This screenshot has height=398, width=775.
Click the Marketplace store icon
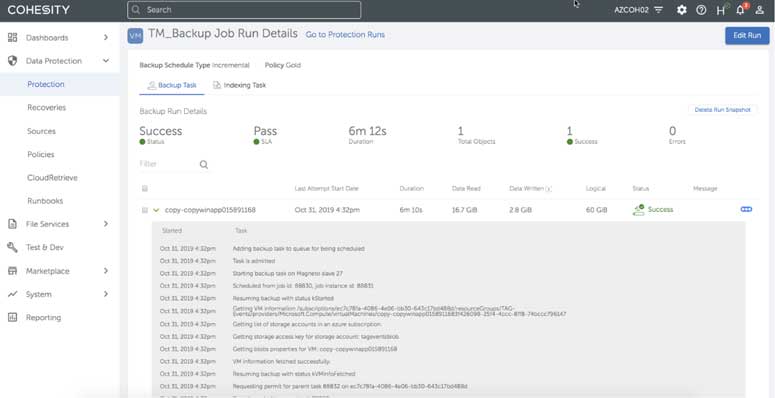pos(12,271)
